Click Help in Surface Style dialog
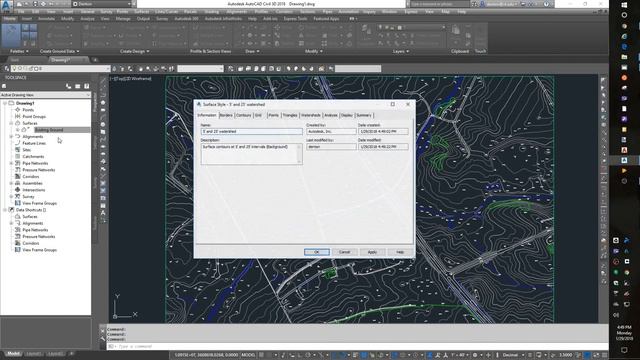The height and width of the screenshot is (360, 640). 400,252
